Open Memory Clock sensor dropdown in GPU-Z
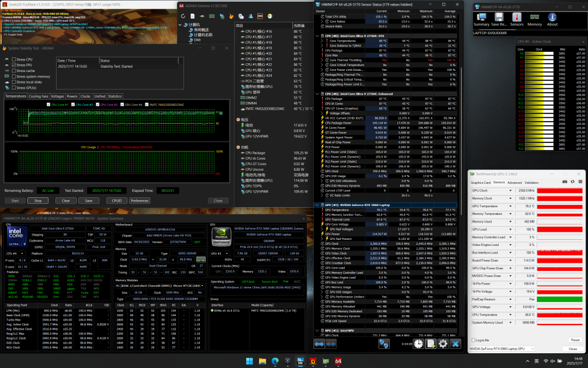The image size is (588, 368). [x=510, y=198]
